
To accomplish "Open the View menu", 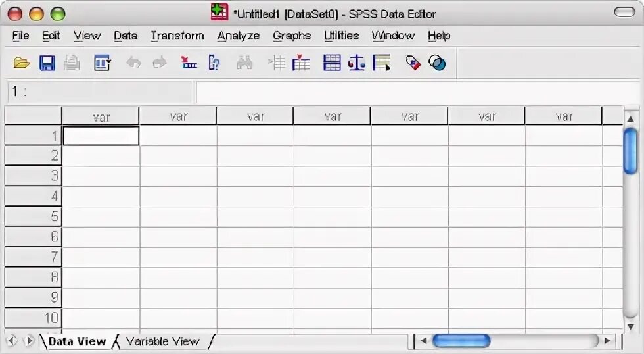I will [87, 36].
